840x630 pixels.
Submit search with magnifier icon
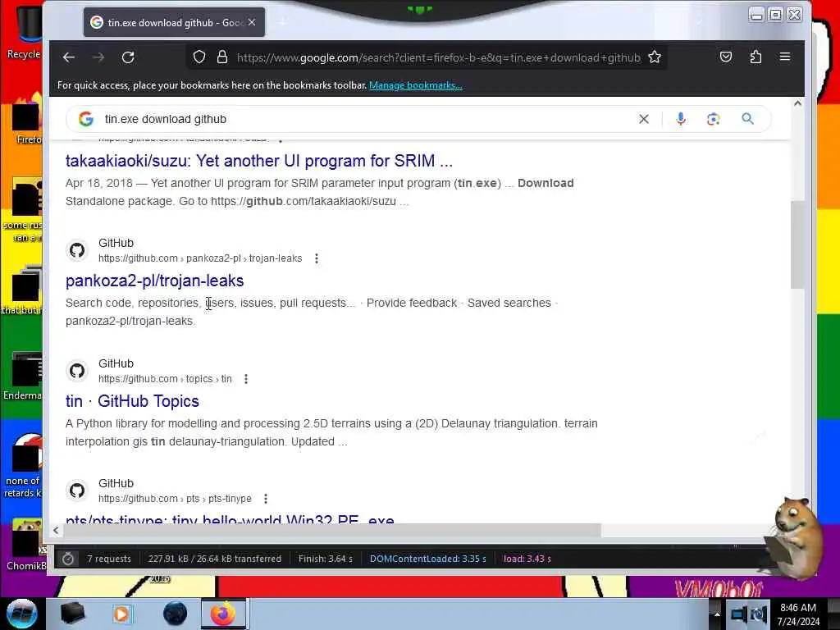click(748, 119)
